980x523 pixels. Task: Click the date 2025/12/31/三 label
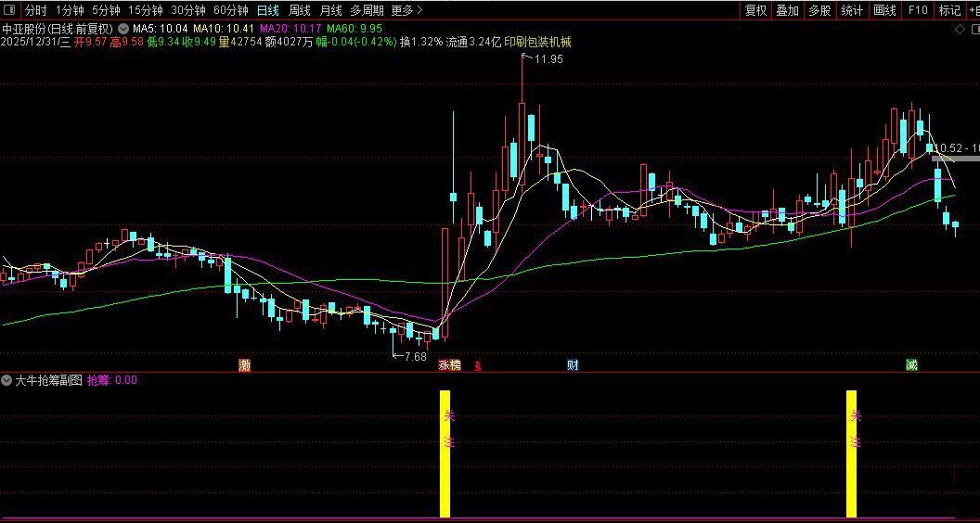[36, 42]
